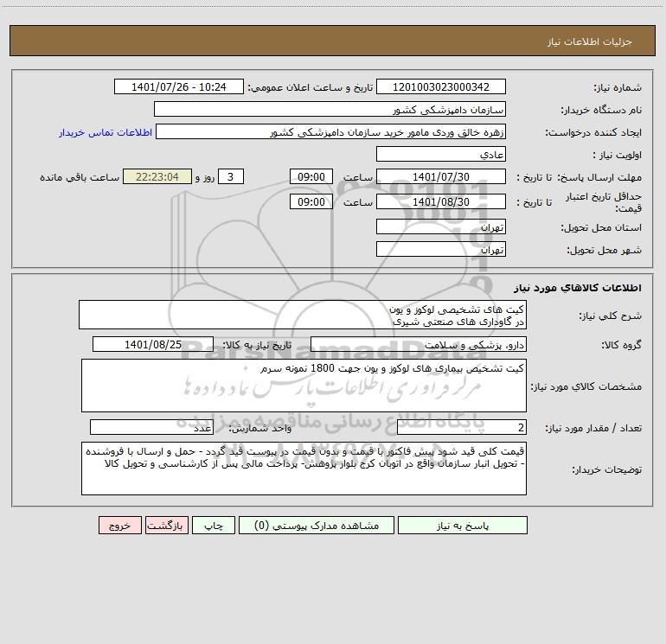Click the label تاریخ و ساعت اعلان عمومی

[x=311, y=87]
